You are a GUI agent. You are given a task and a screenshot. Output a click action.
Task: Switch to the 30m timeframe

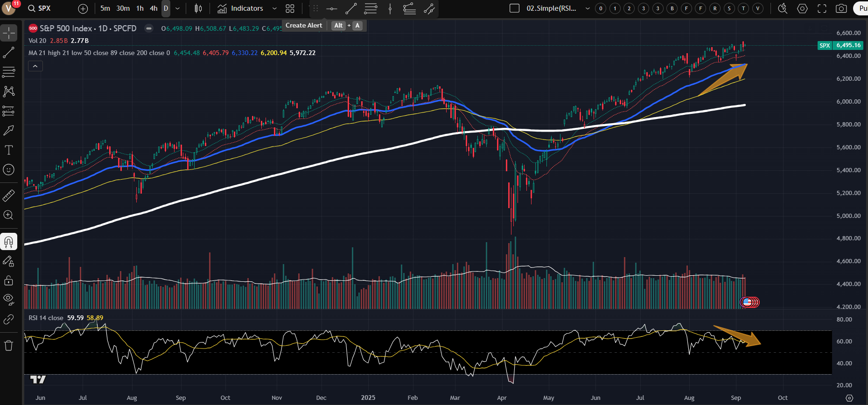pos(123,8)
